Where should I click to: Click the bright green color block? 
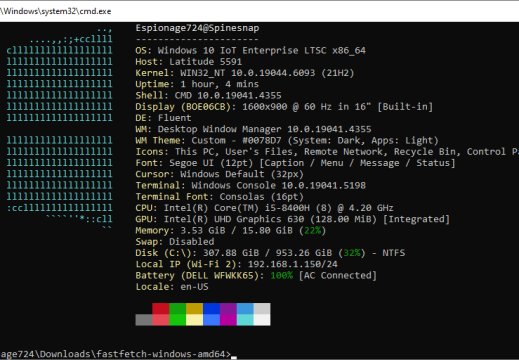178,320
